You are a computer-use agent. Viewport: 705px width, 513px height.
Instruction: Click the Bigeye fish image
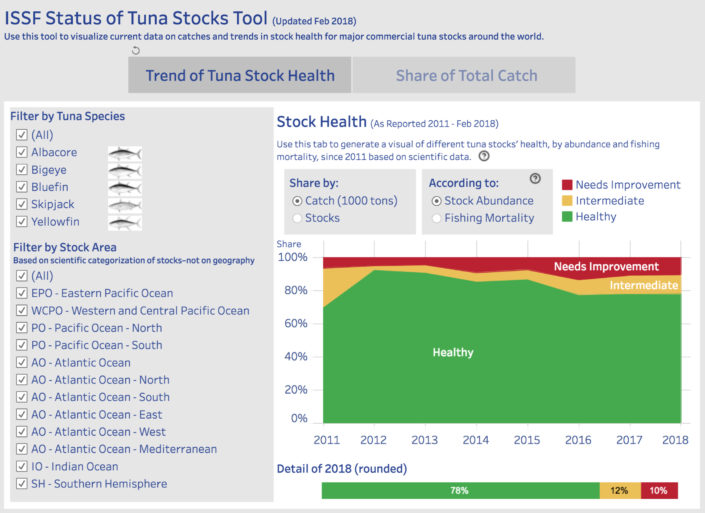(x=125, y=171)
